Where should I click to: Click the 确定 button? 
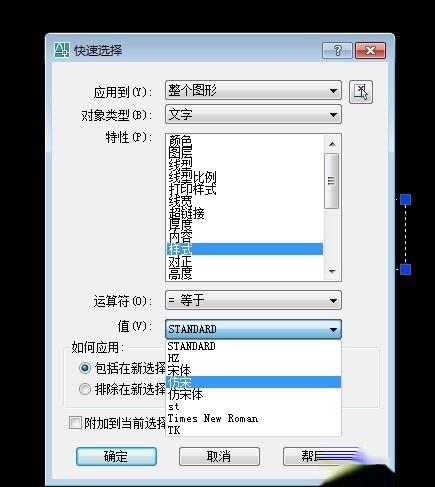point(116,456)
